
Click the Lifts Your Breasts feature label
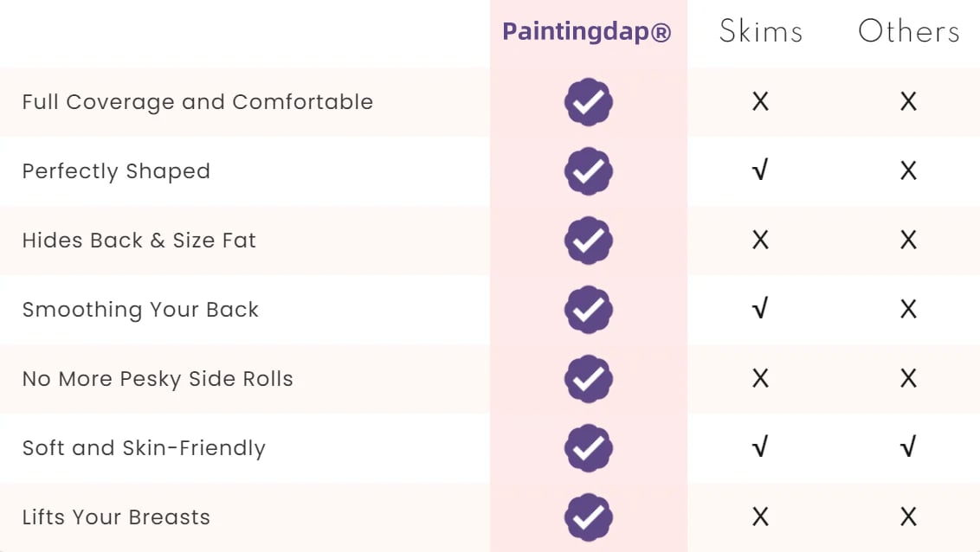(x=116, y=517)
